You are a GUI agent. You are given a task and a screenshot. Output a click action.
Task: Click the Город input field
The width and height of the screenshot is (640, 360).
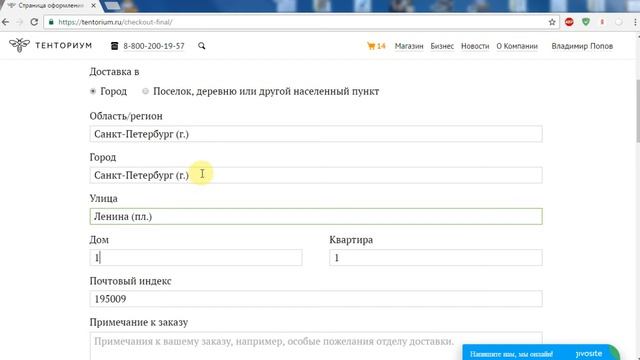[316, 175]
